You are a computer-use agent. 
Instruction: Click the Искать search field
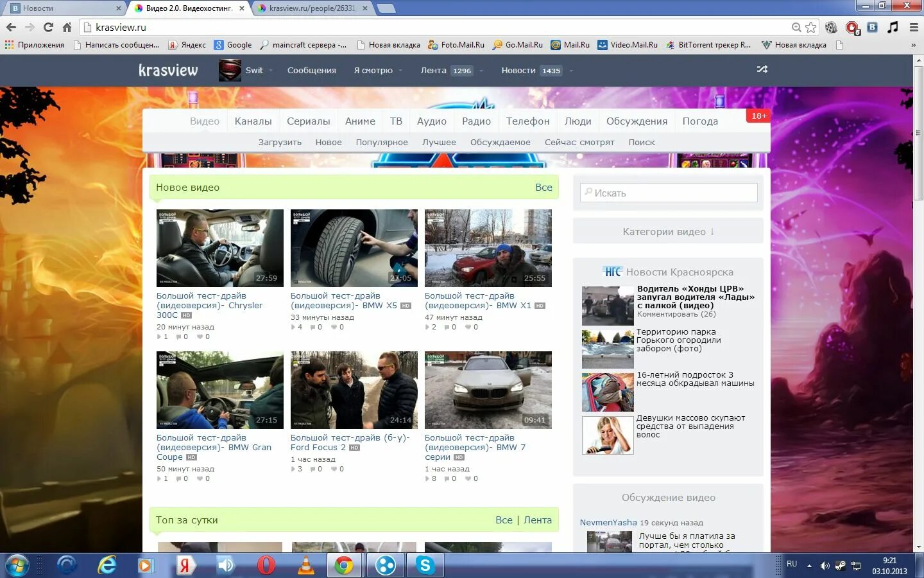(669, 193)
